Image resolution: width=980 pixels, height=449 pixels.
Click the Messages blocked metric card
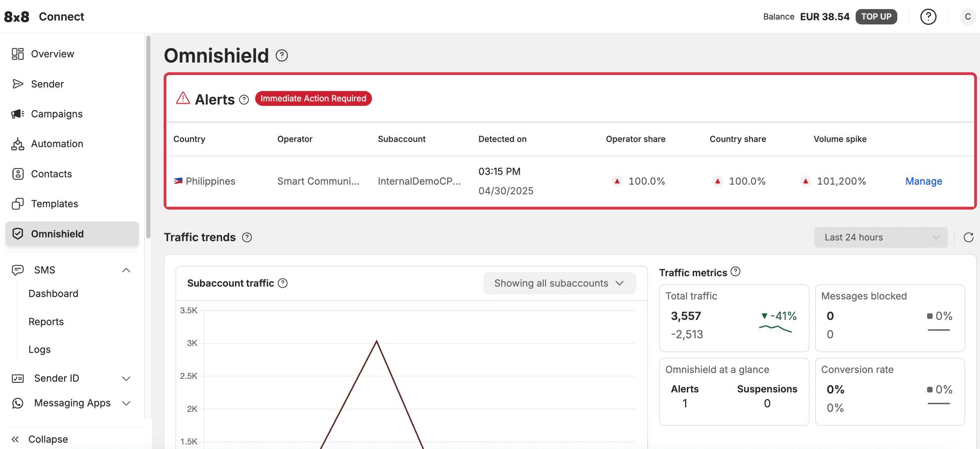(890, 318)
